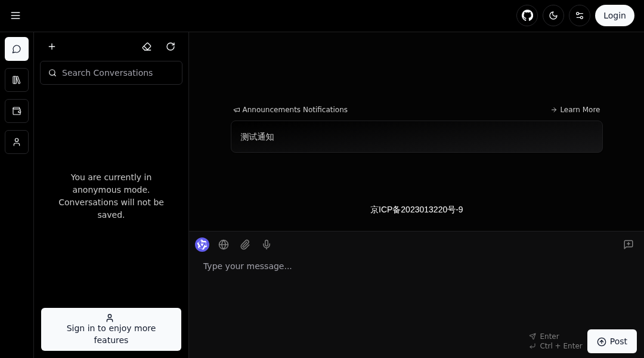The height and width of the screenshot is (358, 644).
Task: Start a new conversation with the plus icon
Action: tap(52, 47)
